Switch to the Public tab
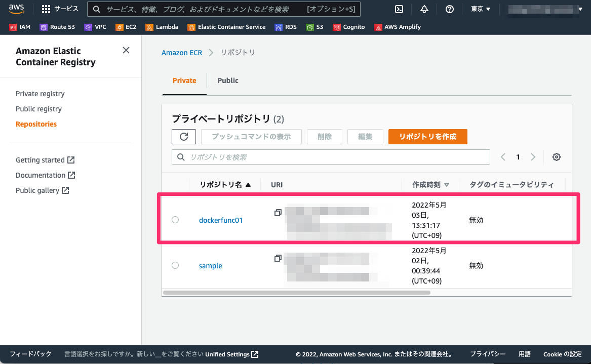Viewport: 591px width, 364px height. point(228,80)
